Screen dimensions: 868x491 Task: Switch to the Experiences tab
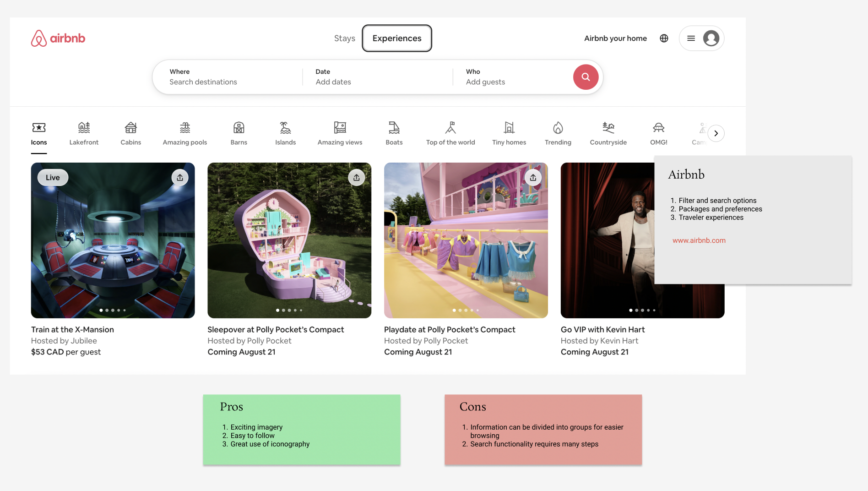pyautogui.click(x=397, y=38)
